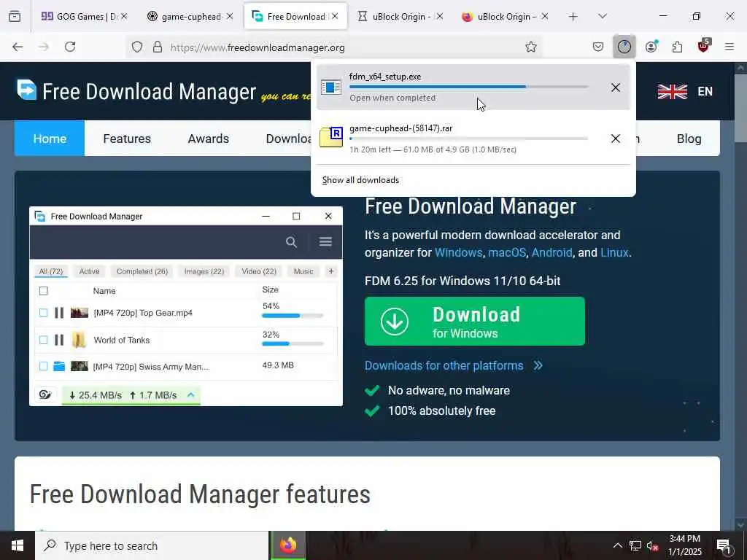Cancel the game-cuphead rar download
Image resolution: width=747 pixels, height=560 pixels.
(x=616, y=139)
